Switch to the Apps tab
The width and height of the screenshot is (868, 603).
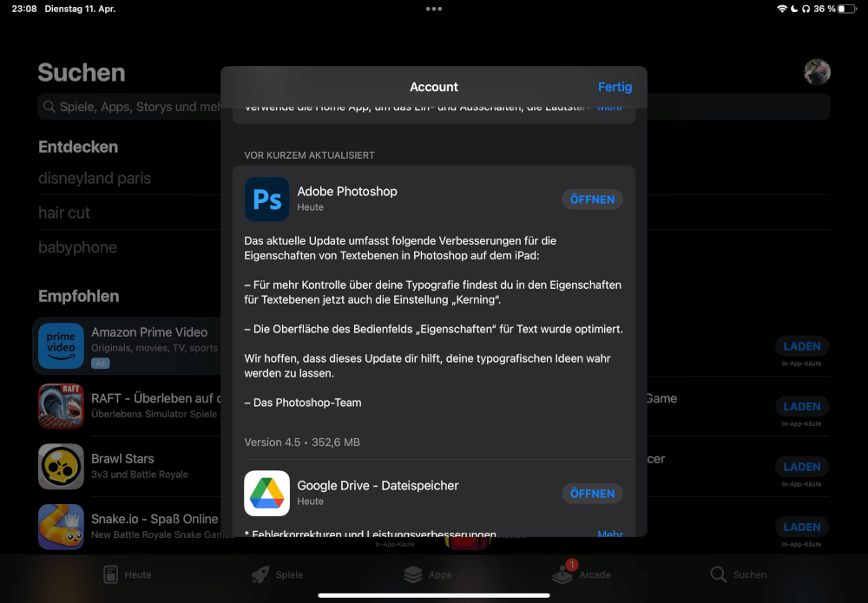pyautogui.click(x=427, y=574)
